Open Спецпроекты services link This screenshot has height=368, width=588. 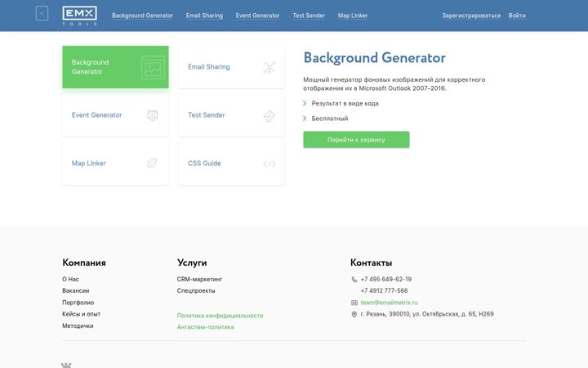tap(196, 290)
